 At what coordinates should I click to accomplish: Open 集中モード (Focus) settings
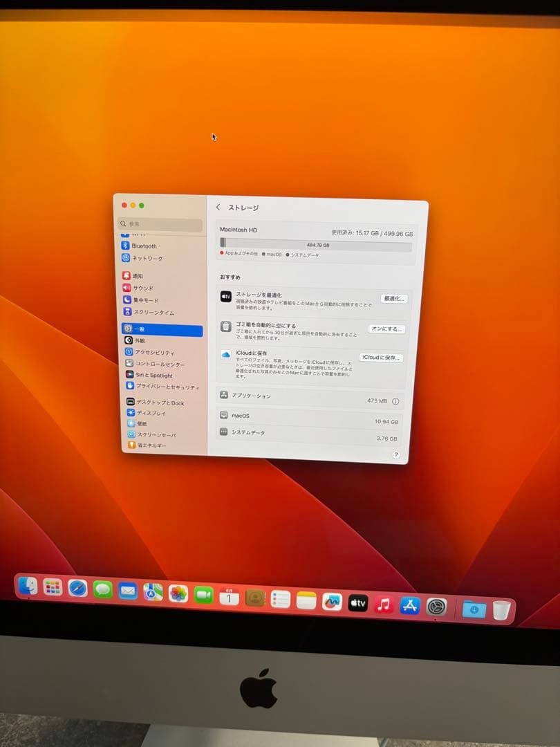(x=147, y=299)
